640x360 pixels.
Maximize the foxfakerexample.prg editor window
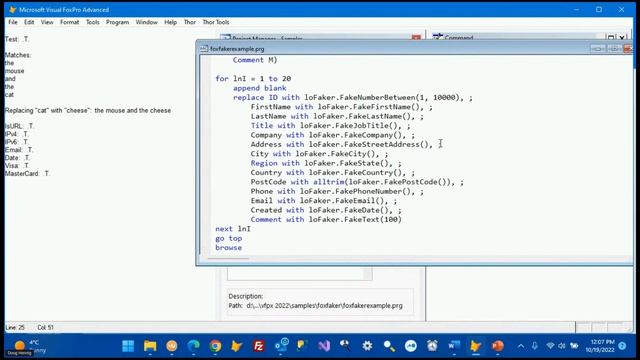click(x=614, y=49)
